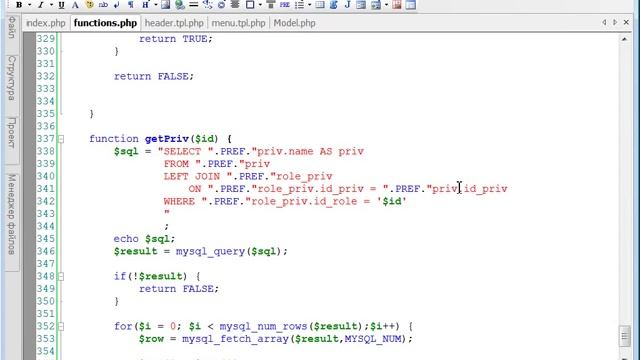The image size is (640, 360).
Task: Click the square frame toolbar icon
Action: point(250,5)
